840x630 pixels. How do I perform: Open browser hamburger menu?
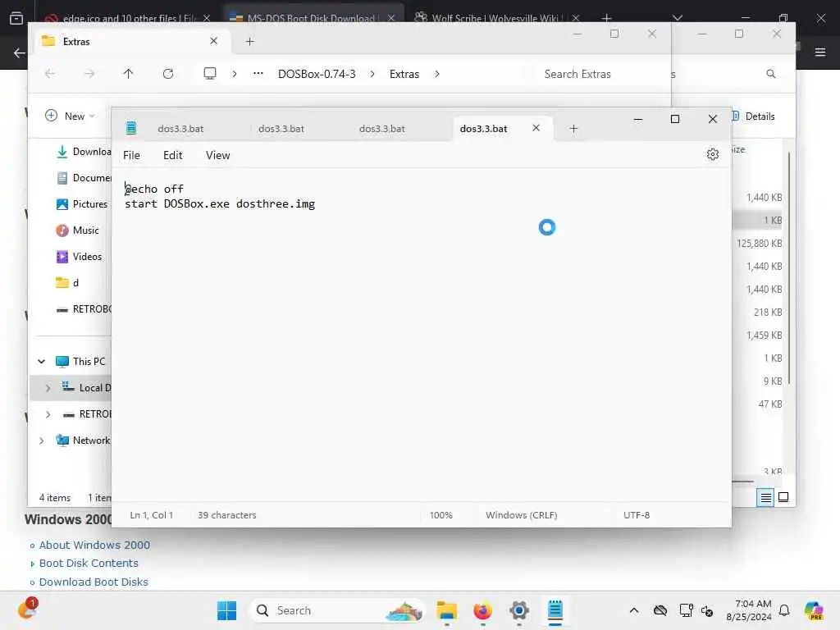point(819,52)
